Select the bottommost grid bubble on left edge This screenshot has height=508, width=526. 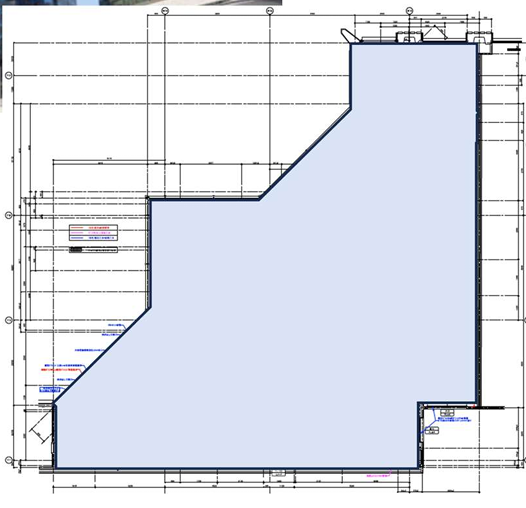[9, 459]
